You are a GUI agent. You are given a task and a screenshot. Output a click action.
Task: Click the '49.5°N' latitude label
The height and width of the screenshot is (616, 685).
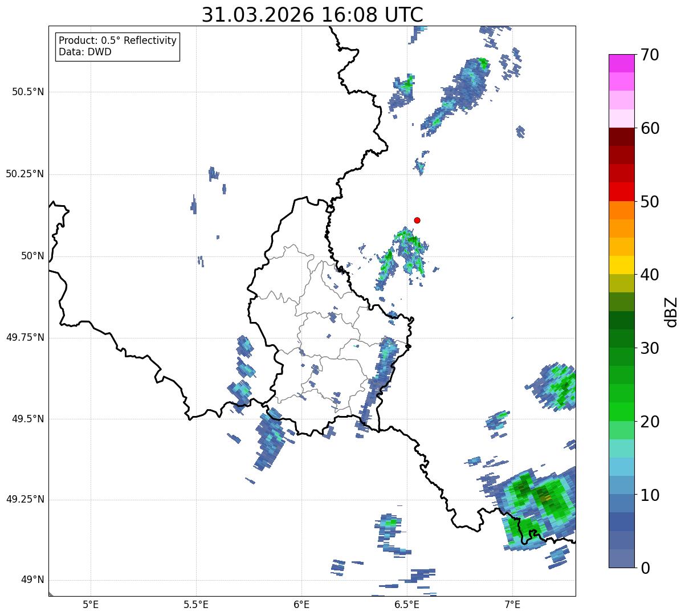click(28, 419)
